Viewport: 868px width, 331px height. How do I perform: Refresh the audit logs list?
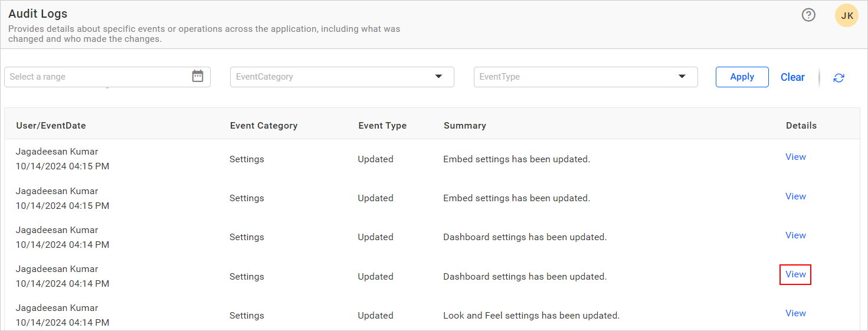[838, 78]
